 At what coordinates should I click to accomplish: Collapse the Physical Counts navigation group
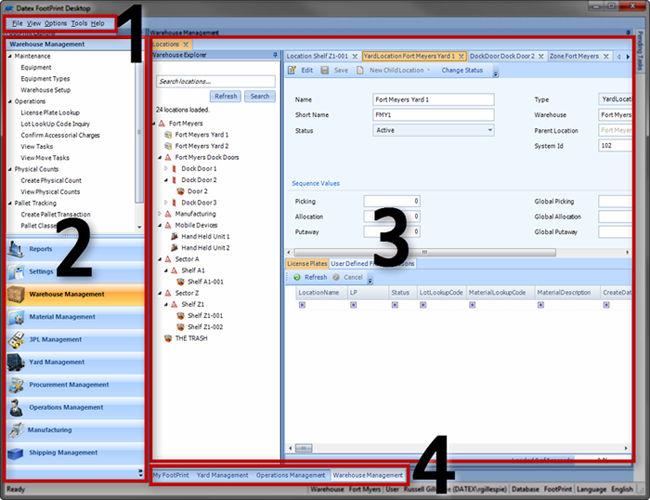click(10, 169)
